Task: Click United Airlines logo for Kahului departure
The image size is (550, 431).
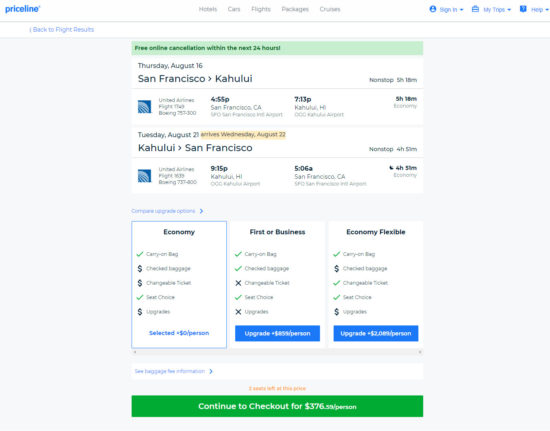Action: pyautogui.click(x=145, y=176)
